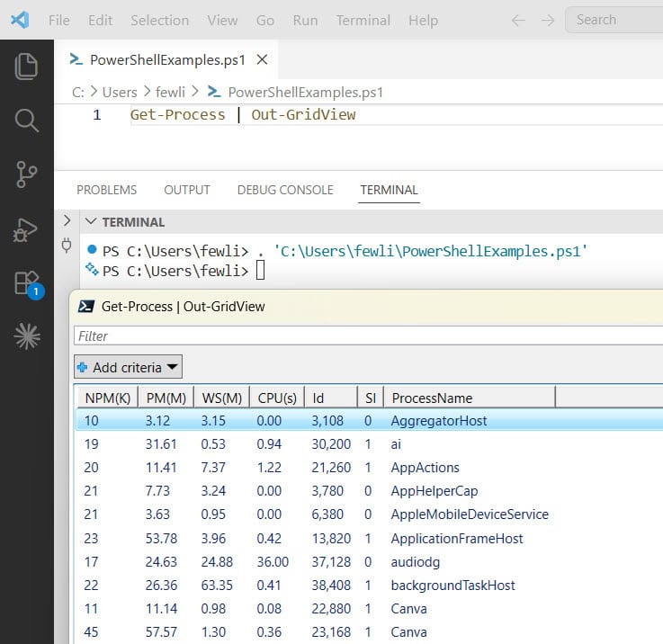This screenshot has width=663, height=644.
Task: Select the AppActions process row
Action: coord(368,467)
